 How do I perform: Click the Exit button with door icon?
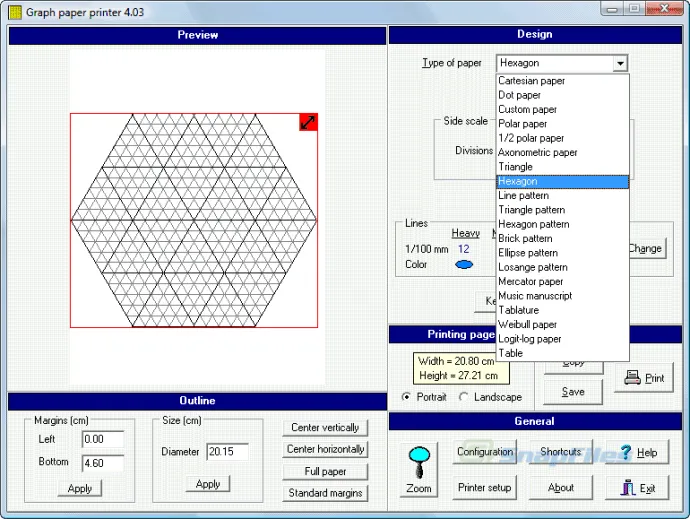[638, 488]
